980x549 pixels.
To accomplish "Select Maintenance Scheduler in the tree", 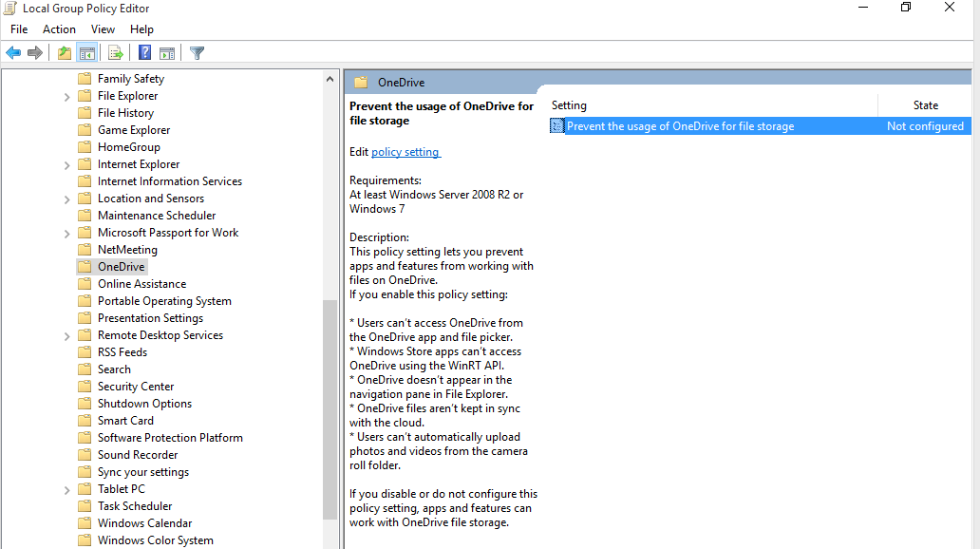I will (x=157, y=216).
